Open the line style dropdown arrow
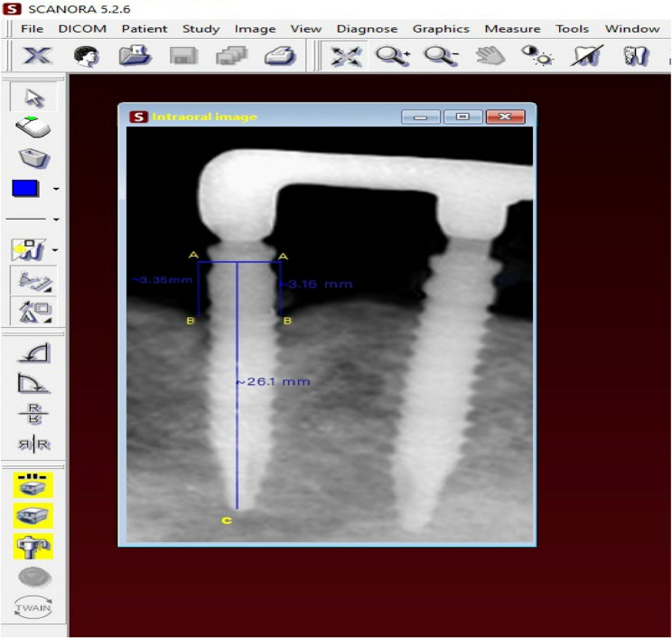Image resolution: width=672 pixels, height=638 pixels. click(x=56, y=220)
